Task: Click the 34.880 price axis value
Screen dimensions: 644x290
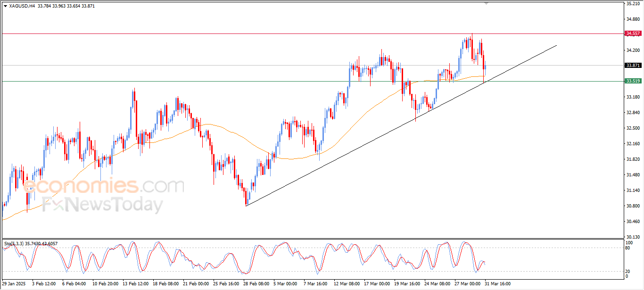Action: [633, 19]
